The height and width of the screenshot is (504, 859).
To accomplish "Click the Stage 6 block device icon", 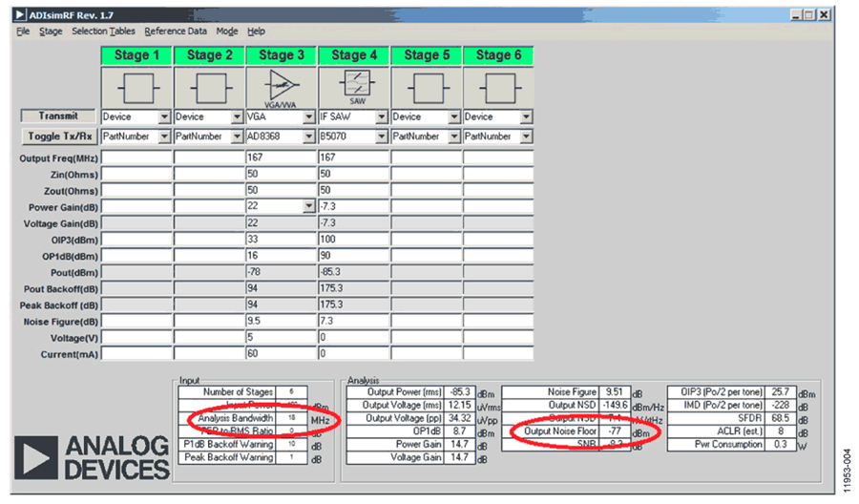I will click(x=498, y=88).
